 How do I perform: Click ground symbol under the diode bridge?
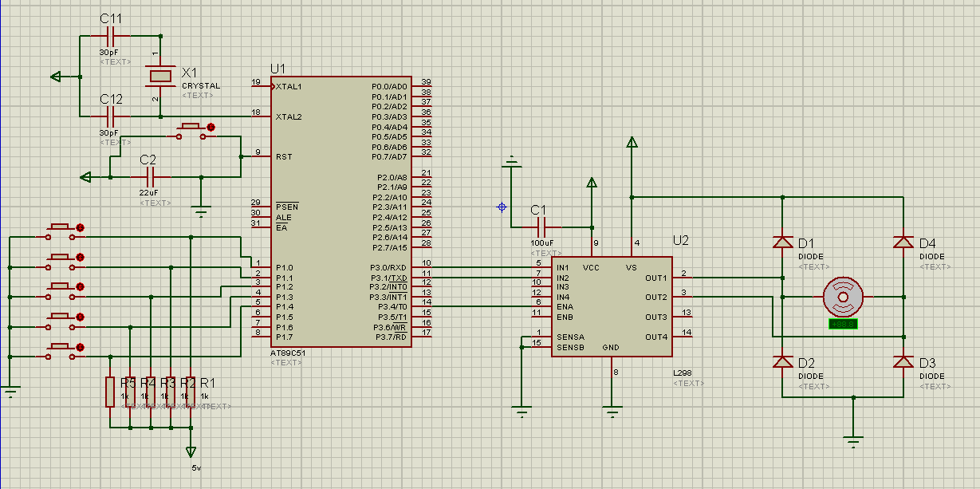(854, 442)
